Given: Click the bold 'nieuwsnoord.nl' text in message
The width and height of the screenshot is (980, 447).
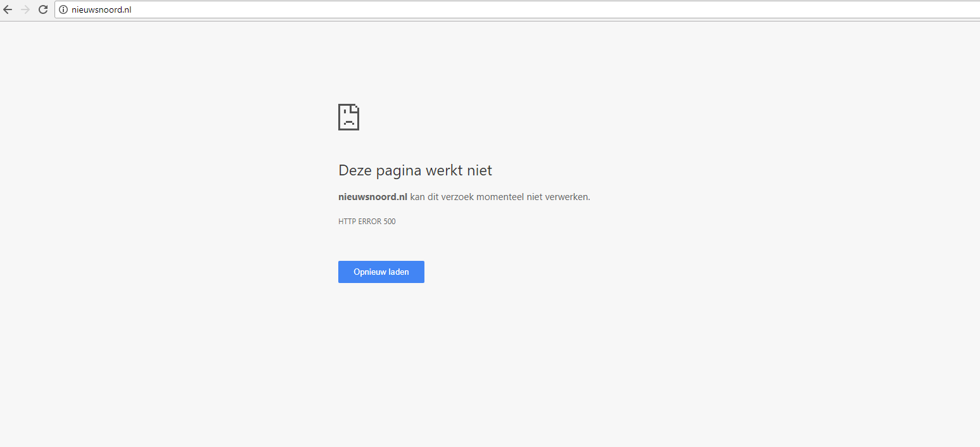Looking at the screenshot, I should pyautogui.click(x=373, y=197).
